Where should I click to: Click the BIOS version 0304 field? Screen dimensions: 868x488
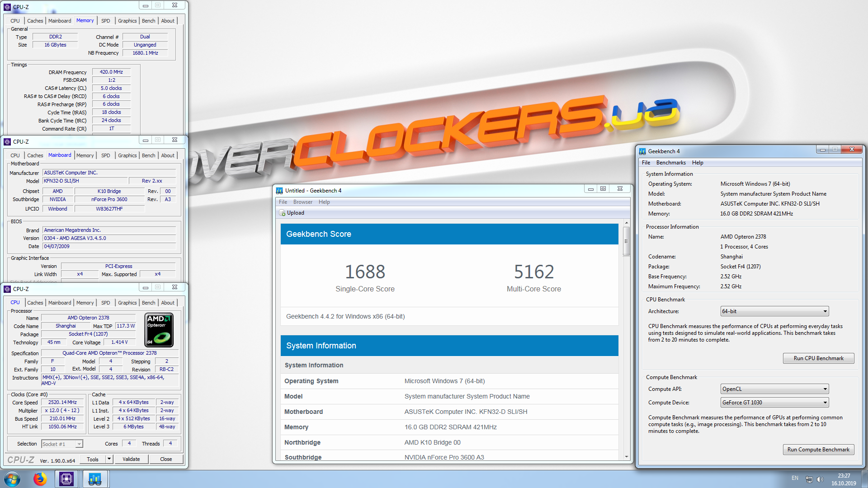109,238
